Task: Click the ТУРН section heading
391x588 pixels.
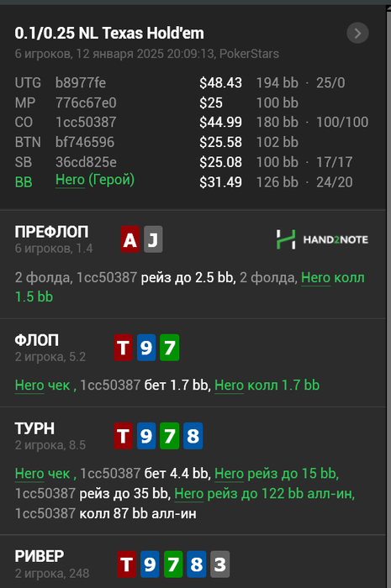Action: pyautogui.click(x=34, y=428)
